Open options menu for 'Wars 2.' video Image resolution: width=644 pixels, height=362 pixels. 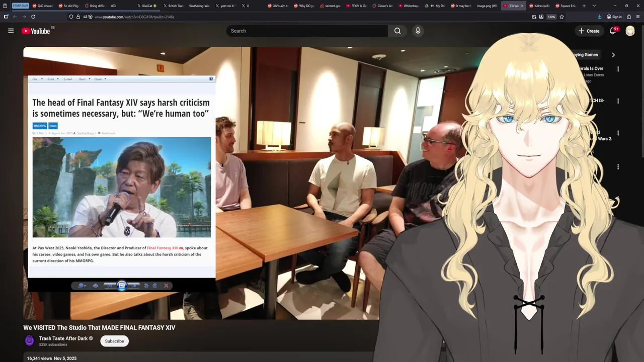point(618,133)
